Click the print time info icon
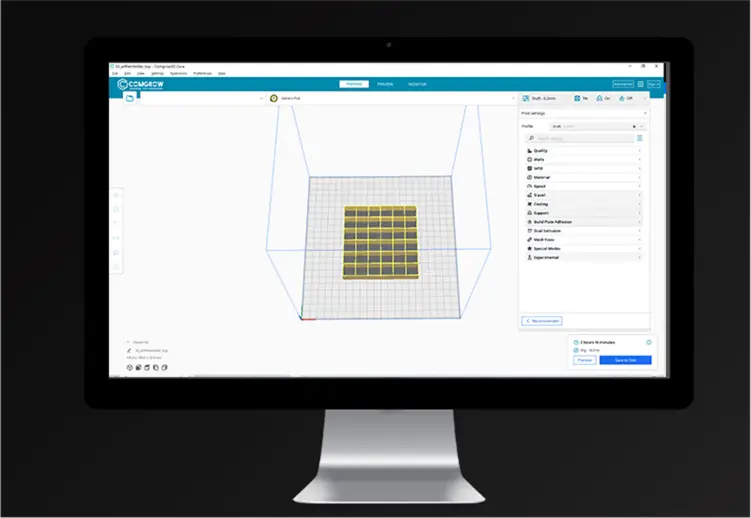751x518 pixels. 648,342
